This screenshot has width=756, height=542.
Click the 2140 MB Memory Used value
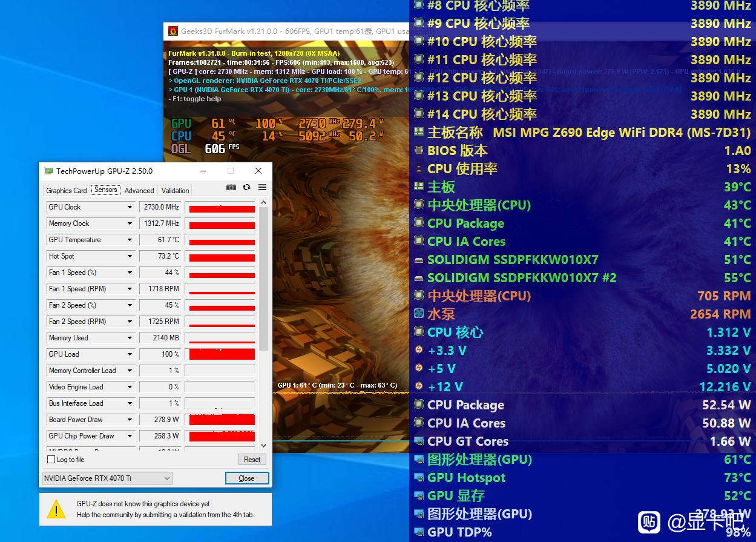[x=160, y=338]
